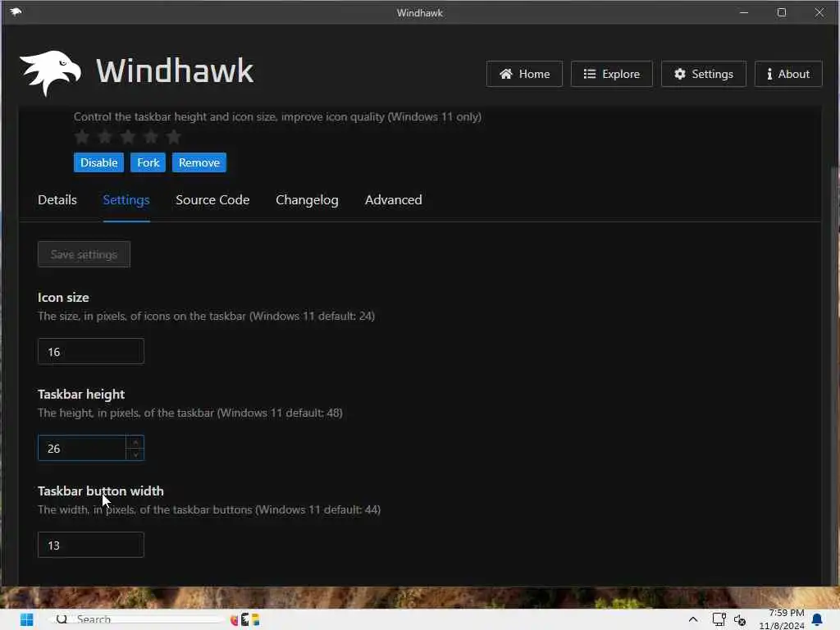The width and height of the screenshot is (840, 630).
Task: Select the mod Settings tab
Action: pos(126,200)
